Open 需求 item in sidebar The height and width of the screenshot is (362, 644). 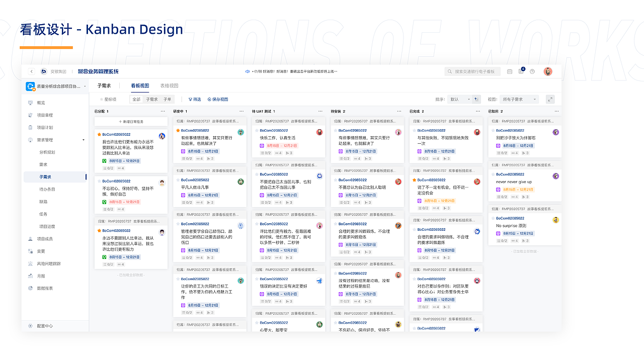[43, 164]
